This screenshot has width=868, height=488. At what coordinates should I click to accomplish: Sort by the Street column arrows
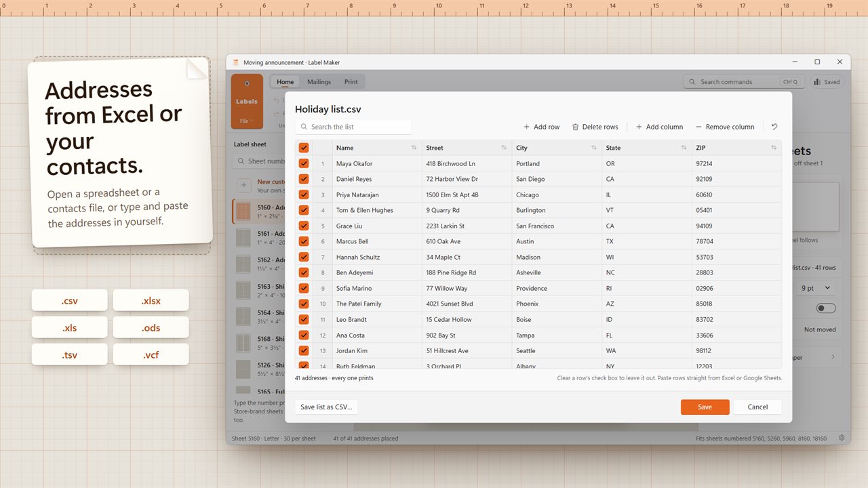(504, 148)
